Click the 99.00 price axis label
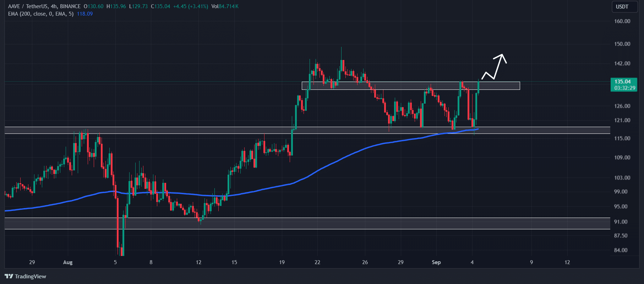Viewport: 644px width, 284px height. (621, 192)
